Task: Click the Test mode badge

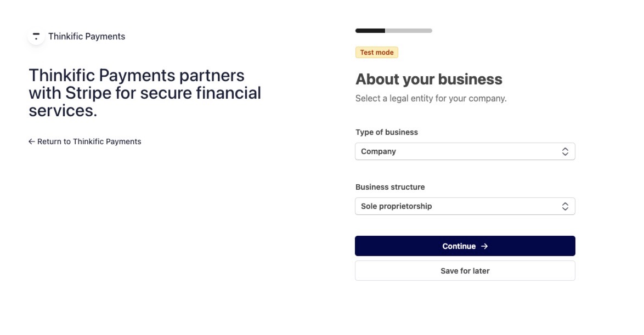Action: tap(377, 52)
